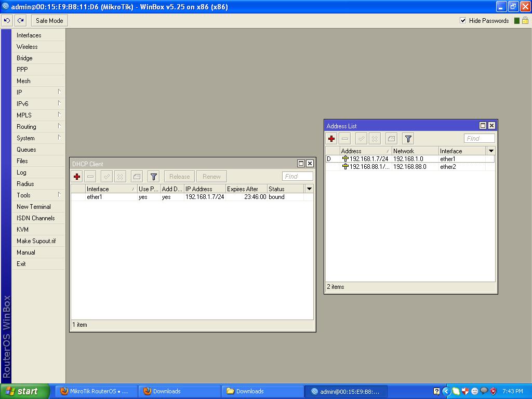Image resolution: width=532 pixels, height=399 pixels.
Task: Open column dropdown in DHCP Client table
Action: (309, 189)
